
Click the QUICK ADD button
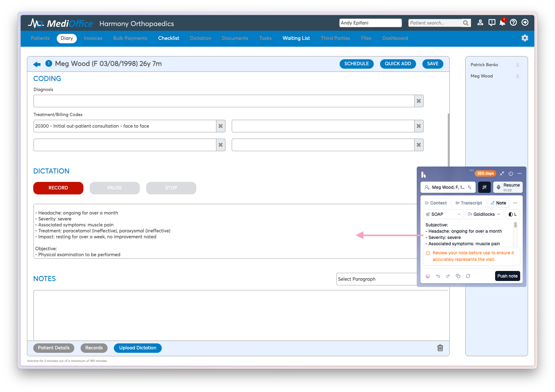(398, 64)
